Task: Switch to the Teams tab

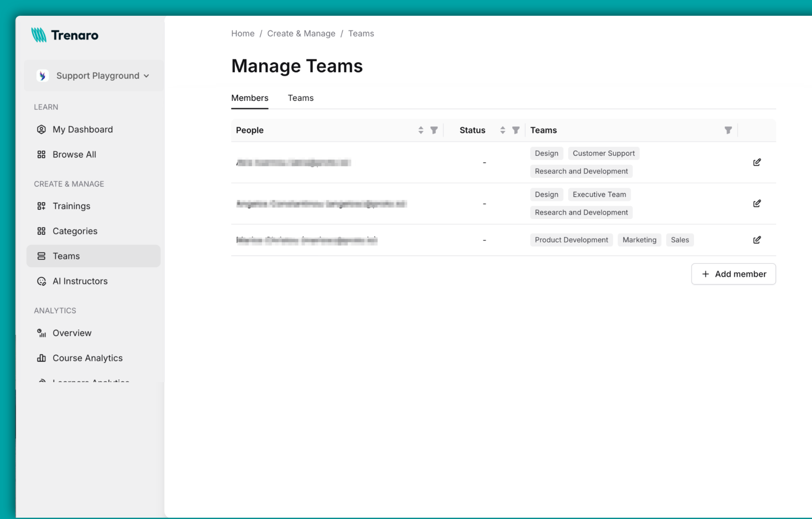Action: (x=300, y=98)
